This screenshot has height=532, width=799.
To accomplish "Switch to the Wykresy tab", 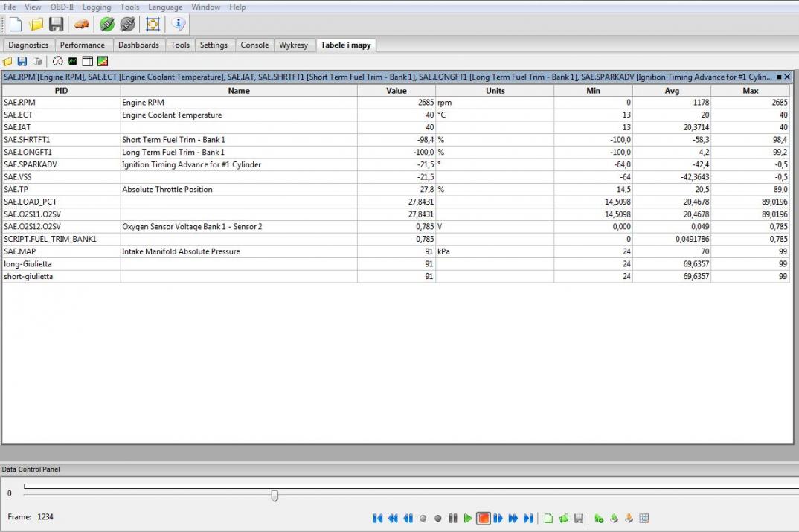I will [x=293, y=45].
